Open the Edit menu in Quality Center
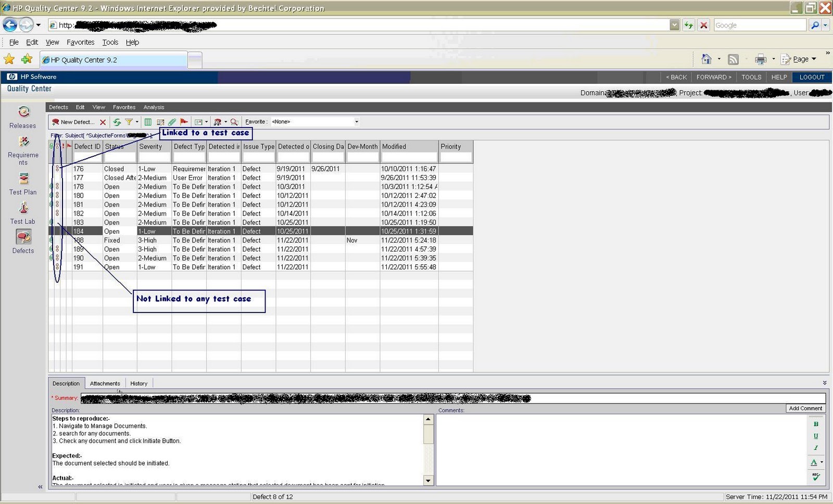The image size is (833, 504). (x=80, y=107)
